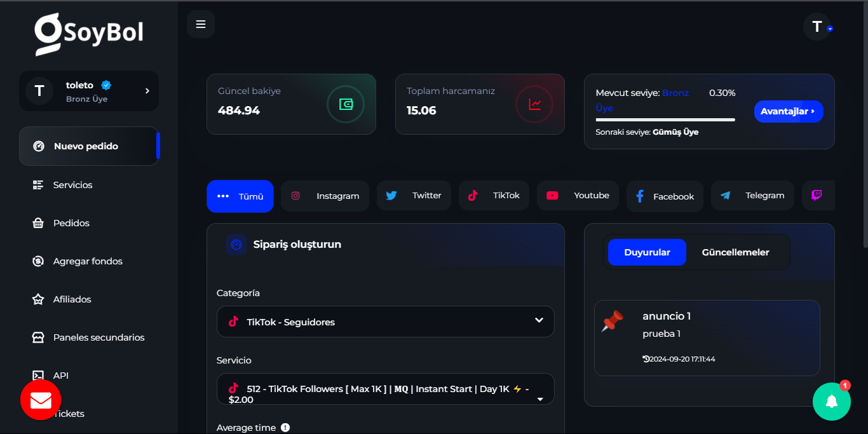
Task: Click the Average time info icon
Action: coord(285,428)
